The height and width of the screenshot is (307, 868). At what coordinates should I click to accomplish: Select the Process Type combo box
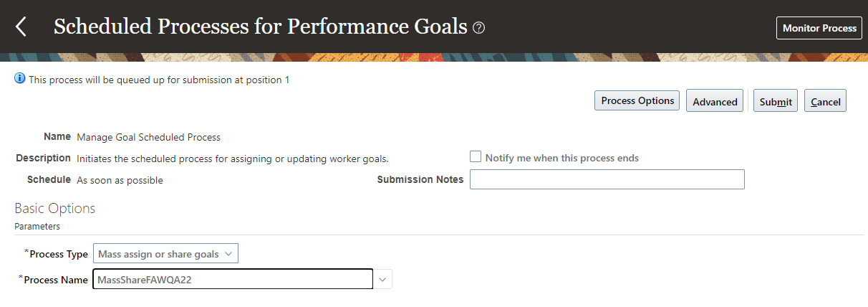165,254
